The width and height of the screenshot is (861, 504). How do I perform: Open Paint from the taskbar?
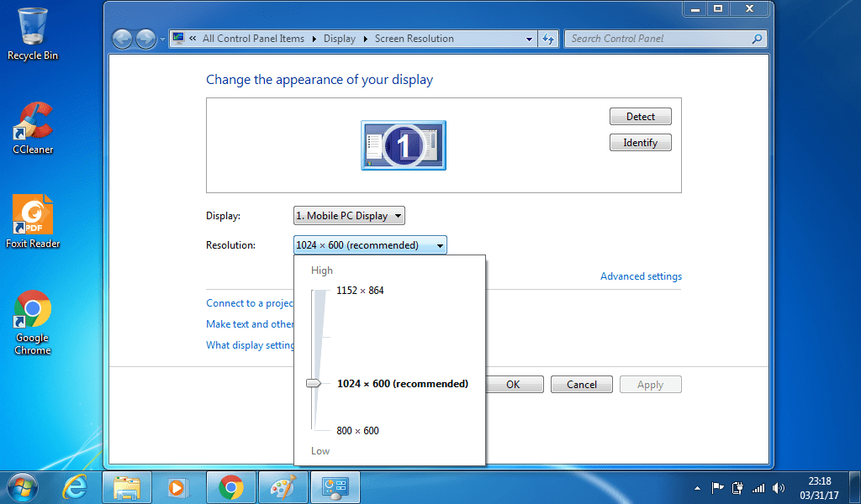283,487
